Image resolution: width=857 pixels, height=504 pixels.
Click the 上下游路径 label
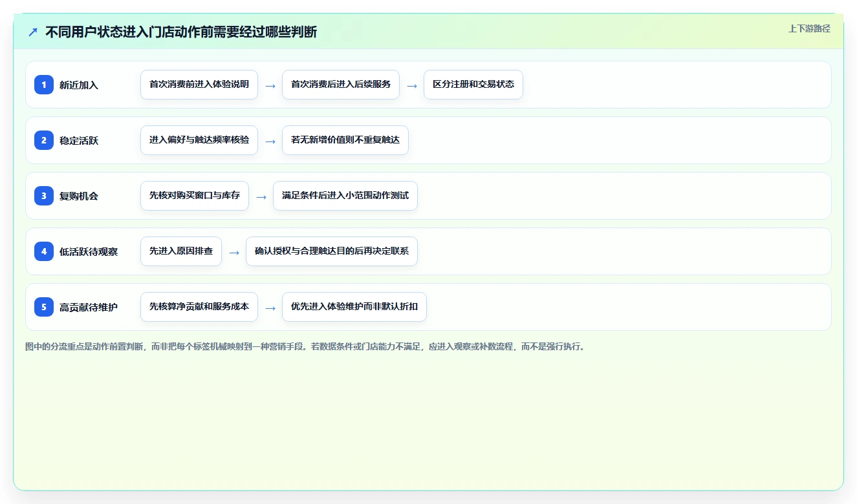pyautogui.click(x=809, y=28)
